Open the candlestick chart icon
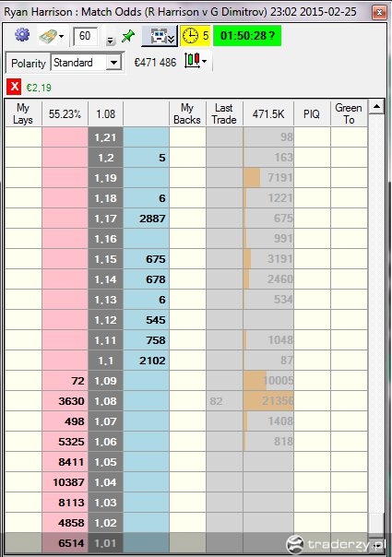 192,60
